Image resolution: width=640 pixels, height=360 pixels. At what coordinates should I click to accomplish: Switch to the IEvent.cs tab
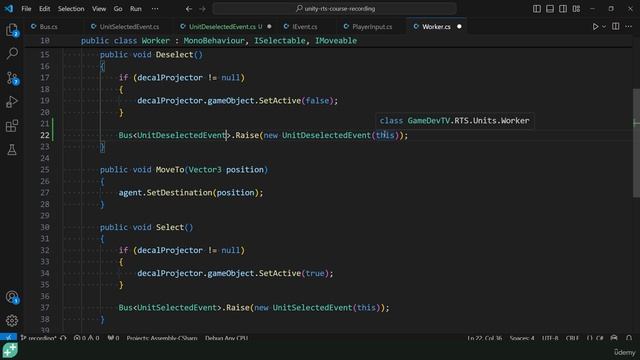pyautogui.click(x=304, y=27)
